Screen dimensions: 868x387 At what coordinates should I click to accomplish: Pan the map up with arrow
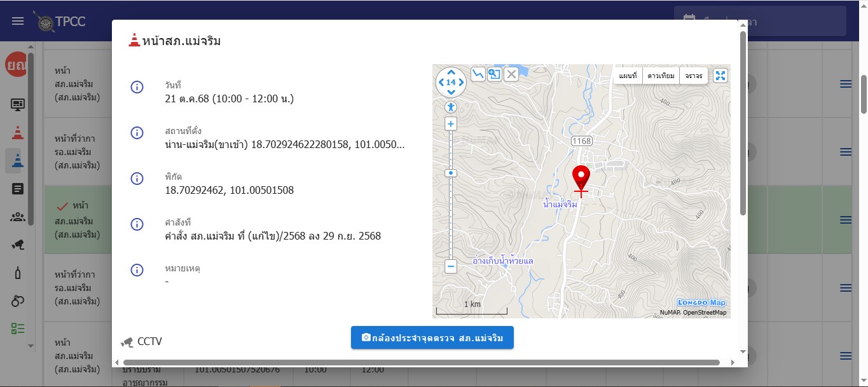451,72
